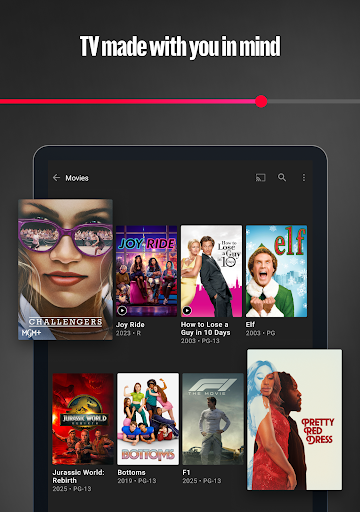
Task: Open How to Lose a Guy in 10 Days poster
Action: point(211,271)
